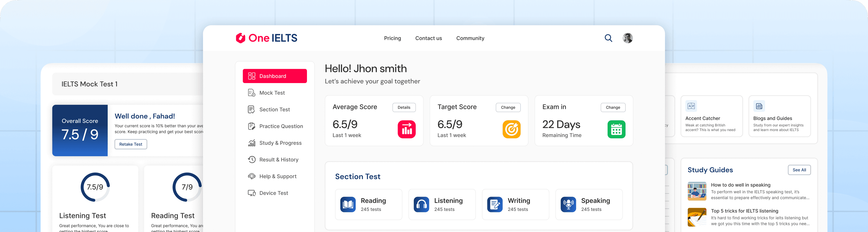Open the Accent Catcher card
868x232 pixels.
711,116
